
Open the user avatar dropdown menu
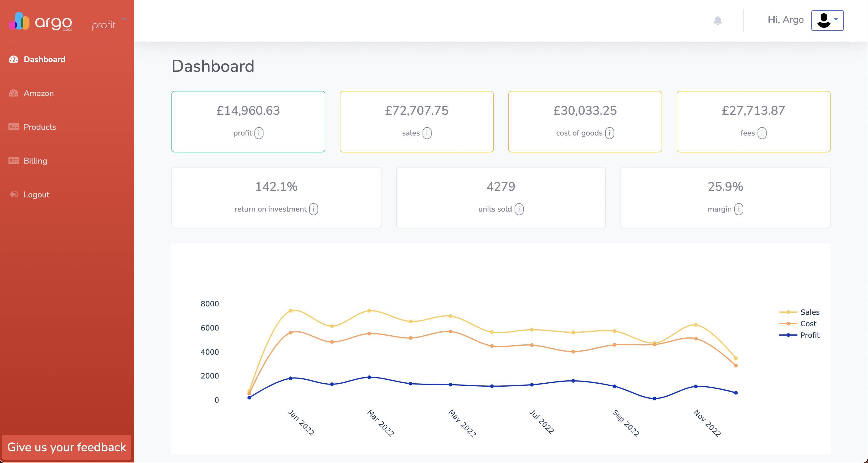coord(827,21)
